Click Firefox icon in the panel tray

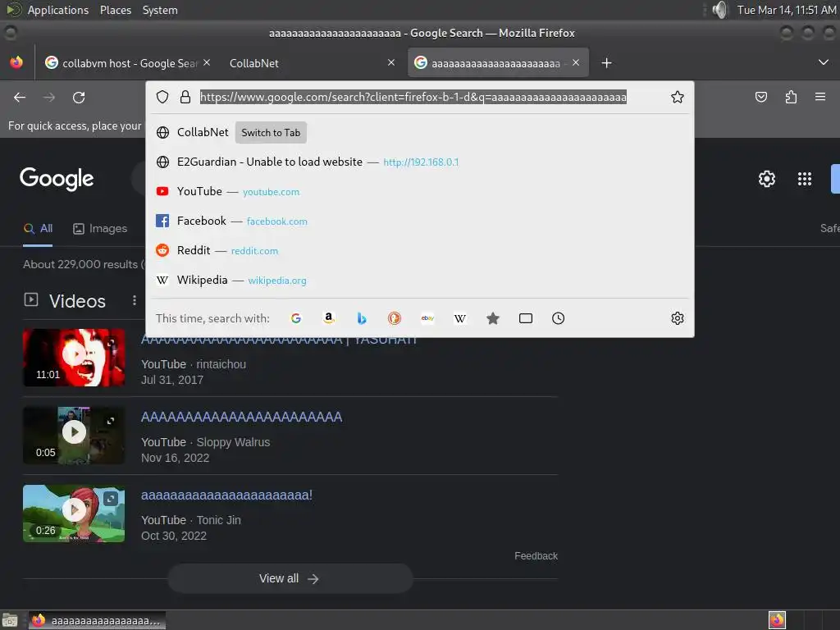pyautogui.click(x=777, y=620)
